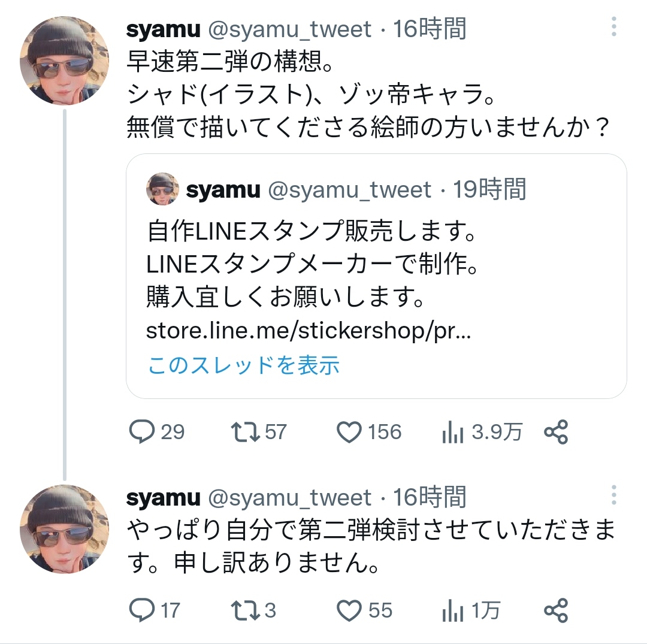View analytics showing 1万 impressions
Image resolution: width=647 pixels, height=644 pixels.
[x=453, y=610]
